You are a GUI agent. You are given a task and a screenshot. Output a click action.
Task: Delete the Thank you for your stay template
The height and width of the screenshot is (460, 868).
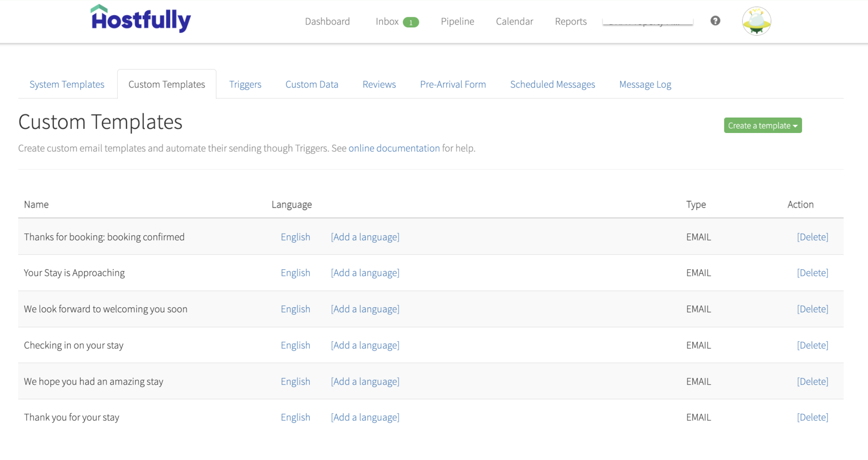pyautogui.click(x=812, y=417)
